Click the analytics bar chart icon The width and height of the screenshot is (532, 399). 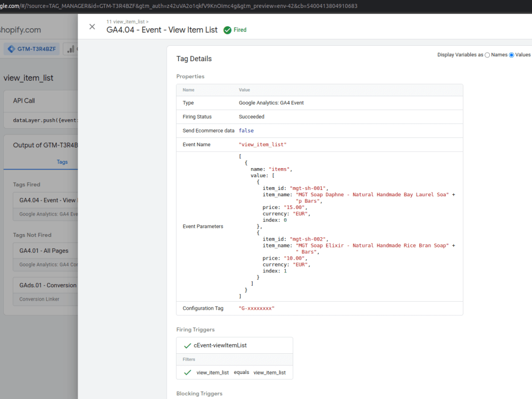71,49
